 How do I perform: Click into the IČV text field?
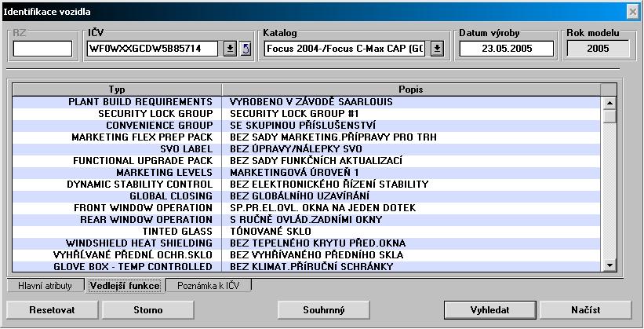point(154,49)
